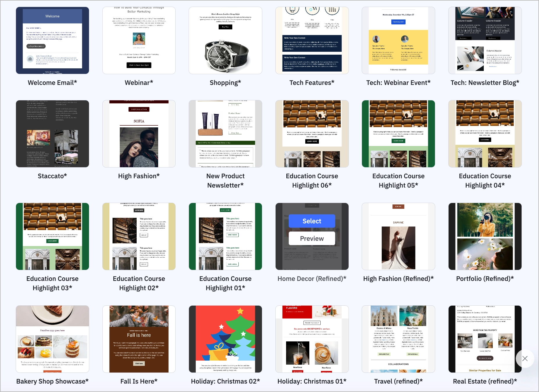
Task: Choose the New Product Newsletter template
Action: (225, 133)
